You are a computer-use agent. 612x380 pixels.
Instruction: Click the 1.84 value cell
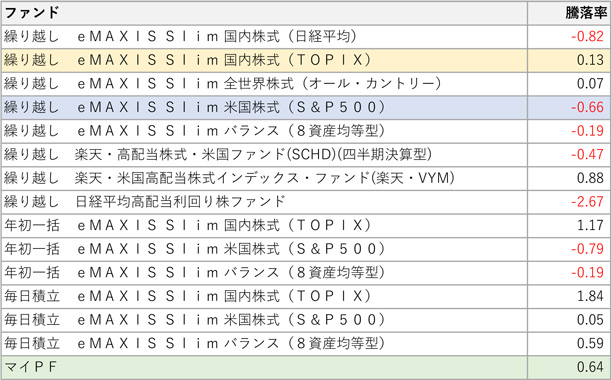tap(569, 297)
